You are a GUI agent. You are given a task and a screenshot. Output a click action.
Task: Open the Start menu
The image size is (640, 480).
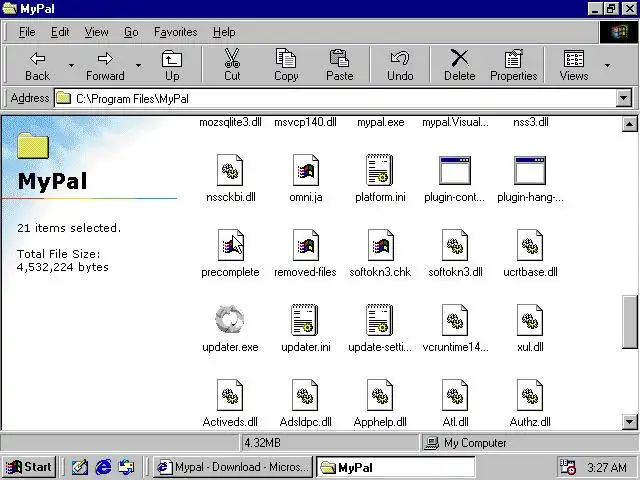coord(29,467)
